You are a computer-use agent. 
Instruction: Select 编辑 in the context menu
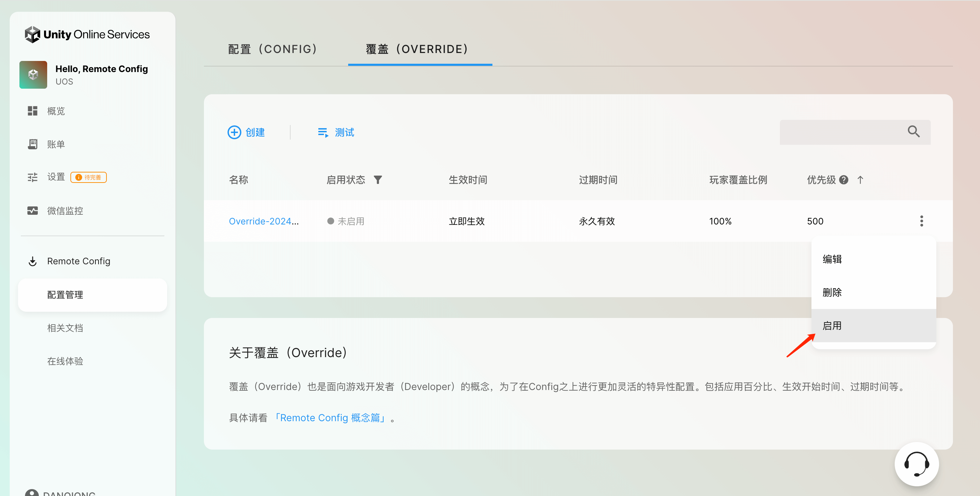click(x=832, y=259)
